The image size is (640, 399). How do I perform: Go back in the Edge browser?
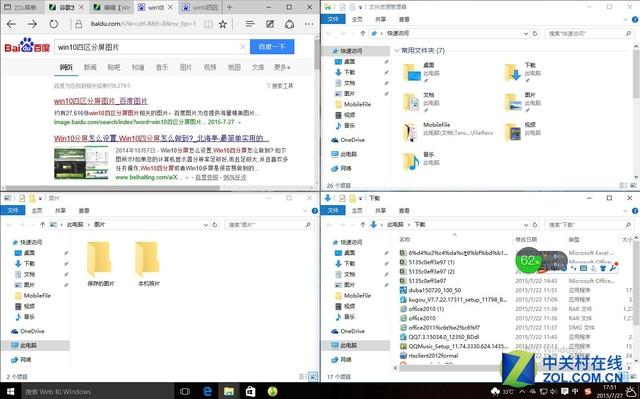[11, 24]
